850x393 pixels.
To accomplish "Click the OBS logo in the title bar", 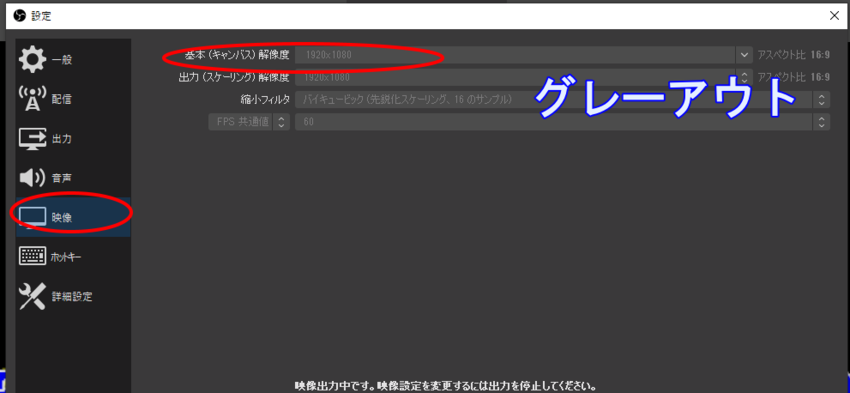I will click(x=20, y=16).
